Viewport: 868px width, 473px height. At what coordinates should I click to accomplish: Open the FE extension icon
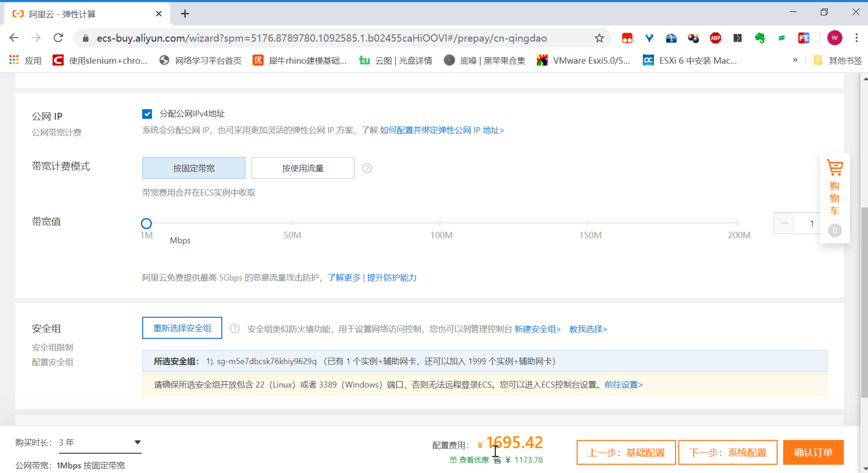[x=804, y=38]
